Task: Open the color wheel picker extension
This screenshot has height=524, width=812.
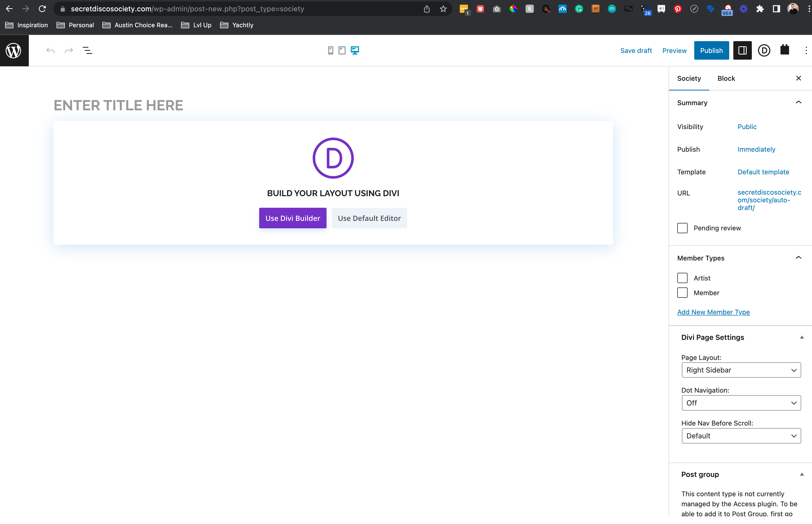Action: [x=513, y=9]
